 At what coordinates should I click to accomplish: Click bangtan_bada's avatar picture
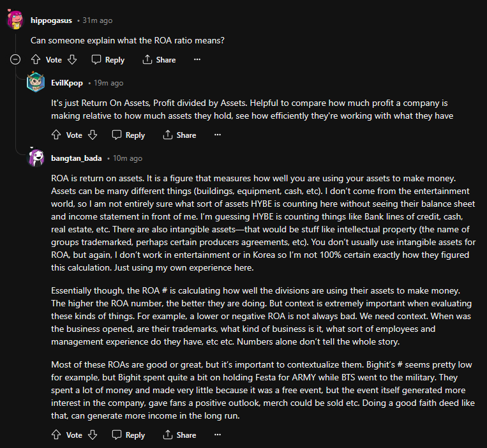(x=36, y=158)
